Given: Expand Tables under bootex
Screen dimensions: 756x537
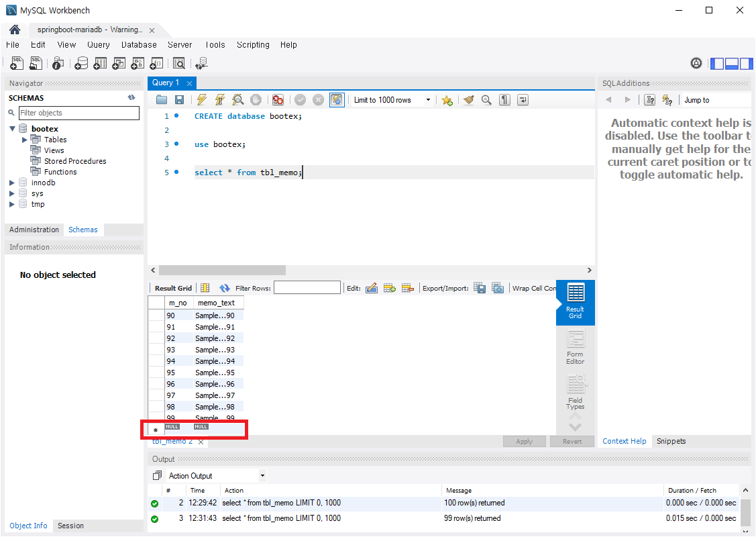Looking at the screenshot, I should [25, 140].
